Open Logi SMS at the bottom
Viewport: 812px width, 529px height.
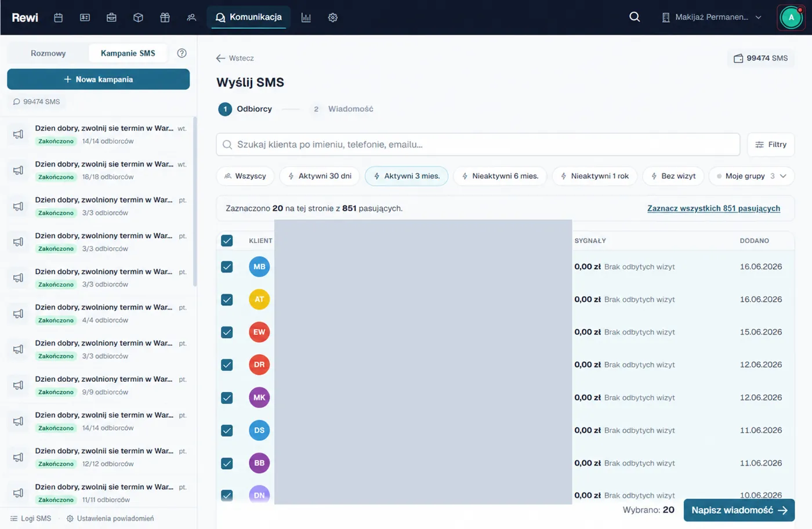coord(31,519)
